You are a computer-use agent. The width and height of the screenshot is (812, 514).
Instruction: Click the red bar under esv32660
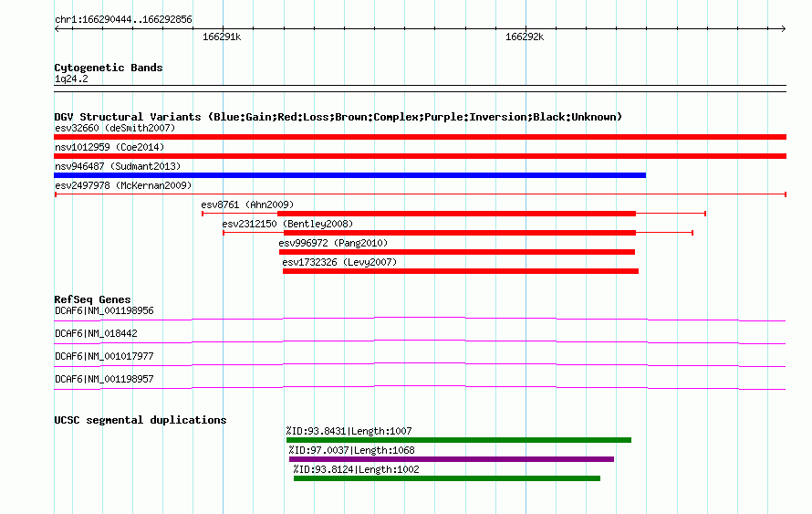pyautogui.click(x=420, y=137)
